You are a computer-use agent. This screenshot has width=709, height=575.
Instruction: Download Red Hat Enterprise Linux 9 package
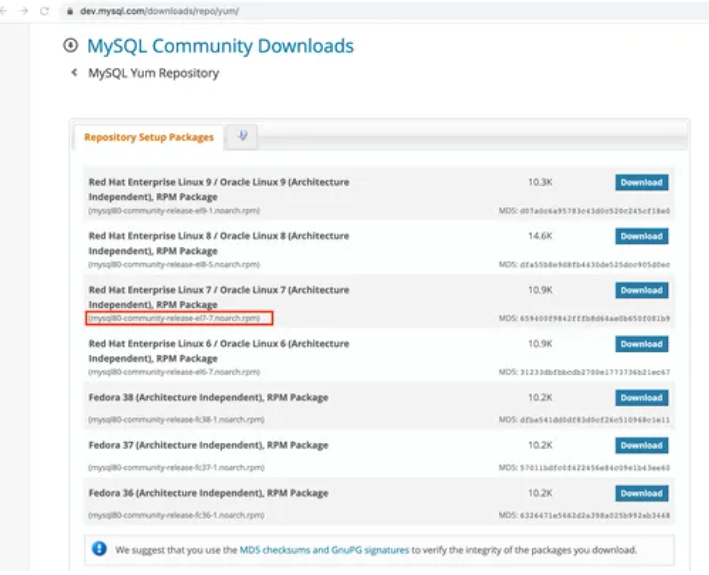pyautogui.click(x=641, y=183)
